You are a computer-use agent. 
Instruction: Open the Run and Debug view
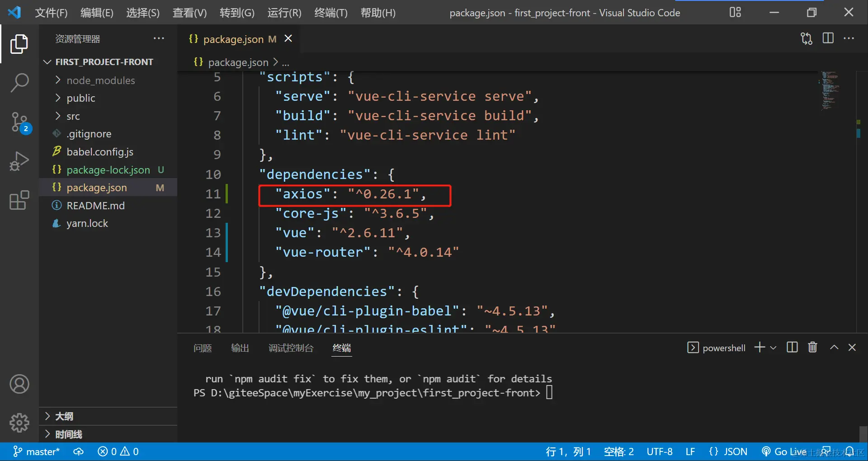click(x=19, y=161)
